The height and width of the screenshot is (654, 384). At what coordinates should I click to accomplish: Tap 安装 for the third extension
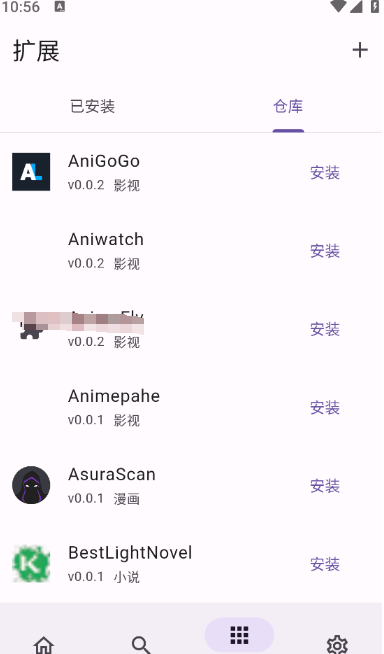click(325, 329)
